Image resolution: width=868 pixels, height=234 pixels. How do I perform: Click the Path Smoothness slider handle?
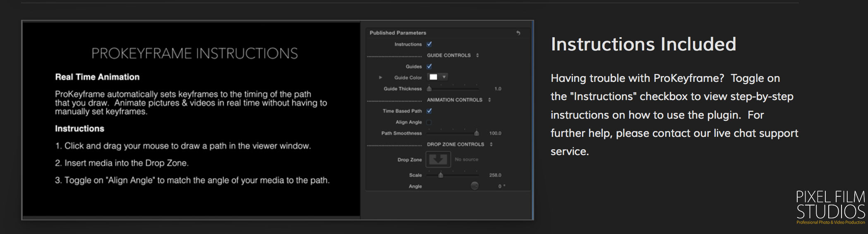pos(477,133)
